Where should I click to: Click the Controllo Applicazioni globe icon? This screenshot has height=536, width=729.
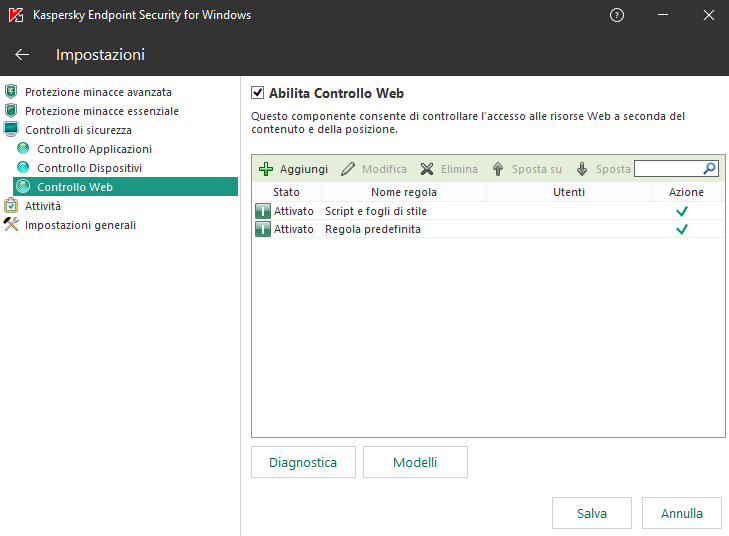(x=23, y=148)
